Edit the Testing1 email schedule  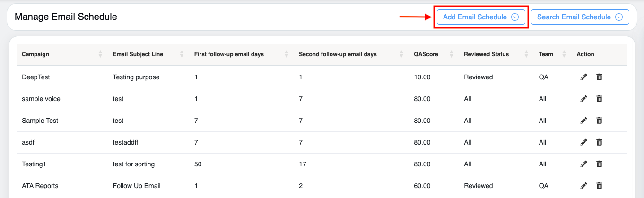[x=583, y=164]
